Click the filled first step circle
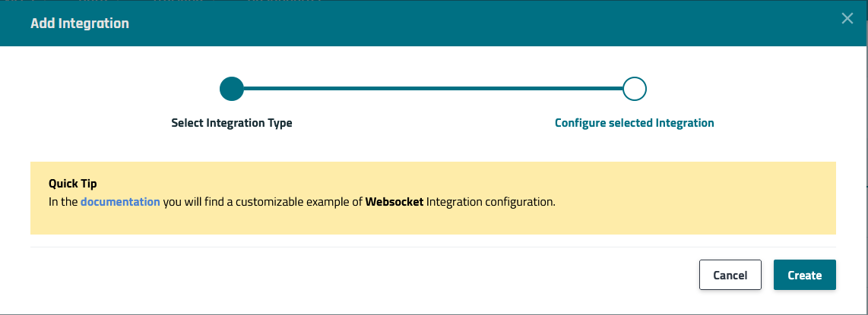868x315 pixels. pos(231,89)
